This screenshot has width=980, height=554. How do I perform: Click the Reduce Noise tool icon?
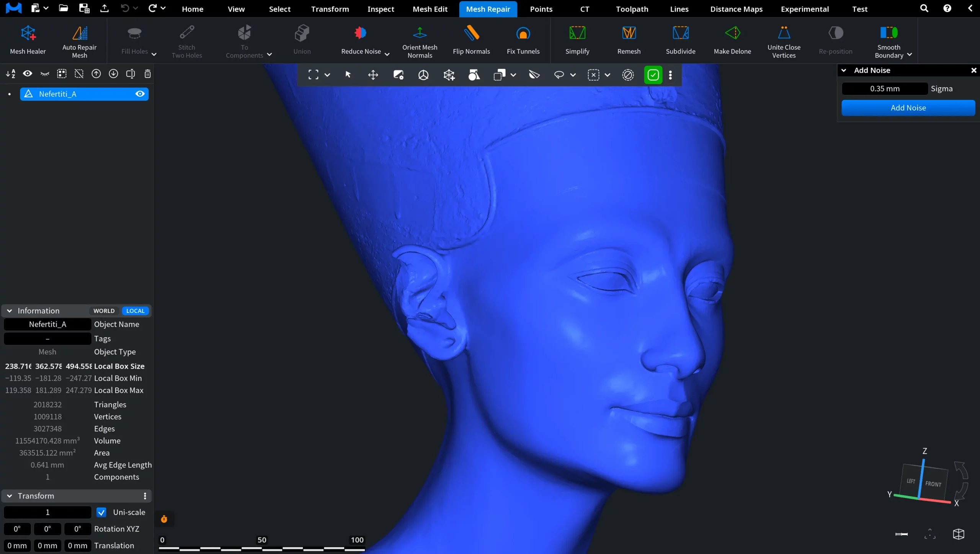pyautogui.click(x=360, y=33)
